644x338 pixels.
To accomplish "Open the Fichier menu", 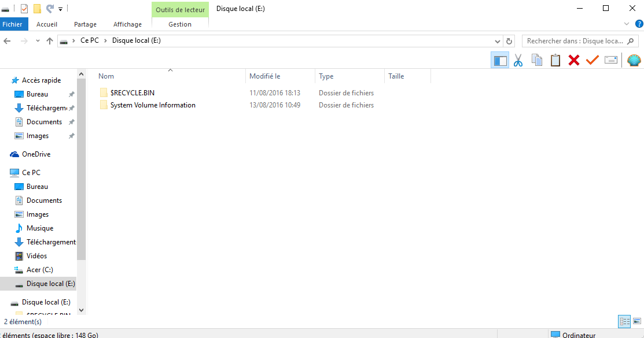I will (12, 24).
